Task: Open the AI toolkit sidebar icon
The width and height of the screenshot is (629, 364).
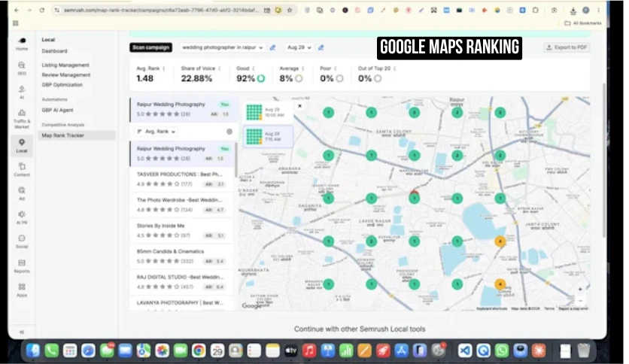Action: 22,92
